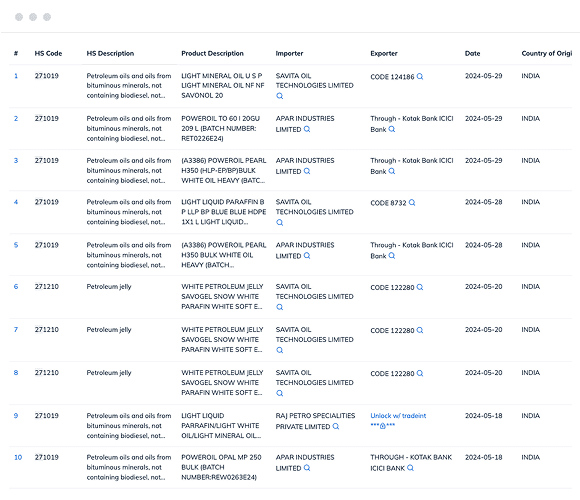Screen dimensions: 580x500
Task: Click search icon under SAVITA OIL in row 8
Action: click(280, 393)
